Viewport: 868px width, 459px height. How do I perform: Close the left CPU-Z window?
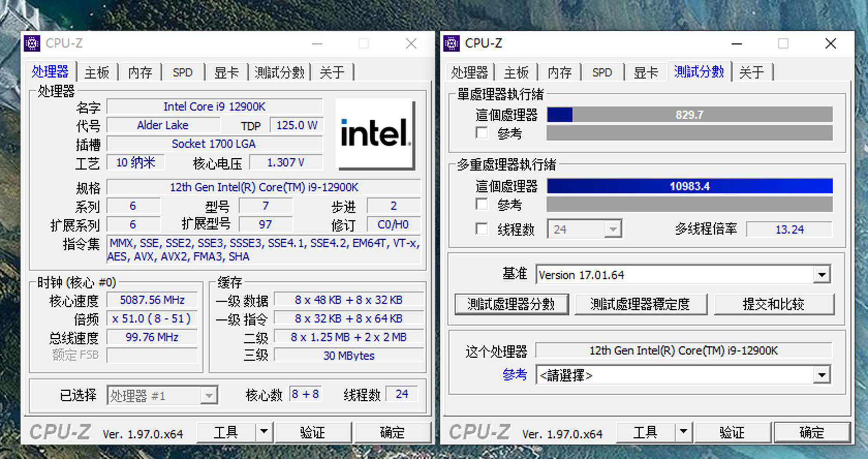(x=411, y=43)
